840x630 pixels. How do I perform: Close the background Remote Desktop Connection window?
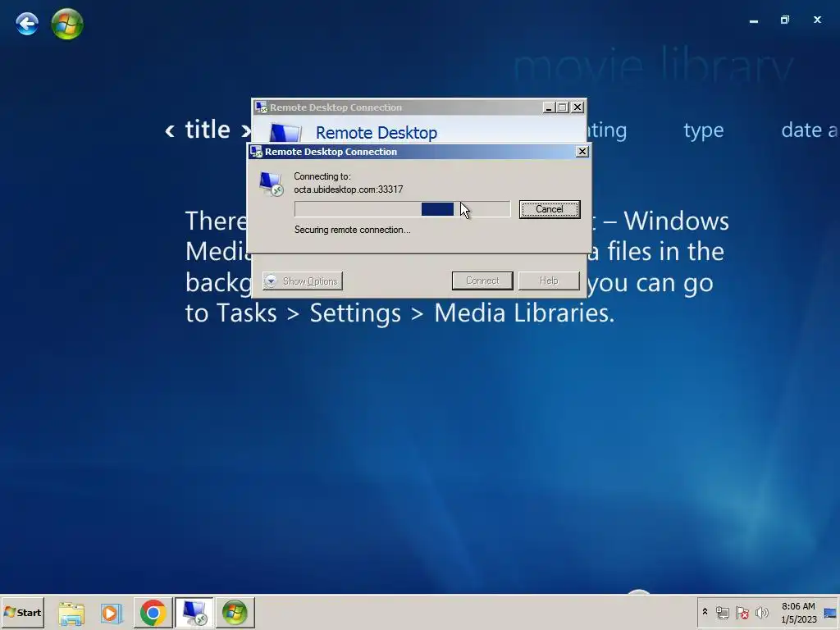(x=577, y=107)
